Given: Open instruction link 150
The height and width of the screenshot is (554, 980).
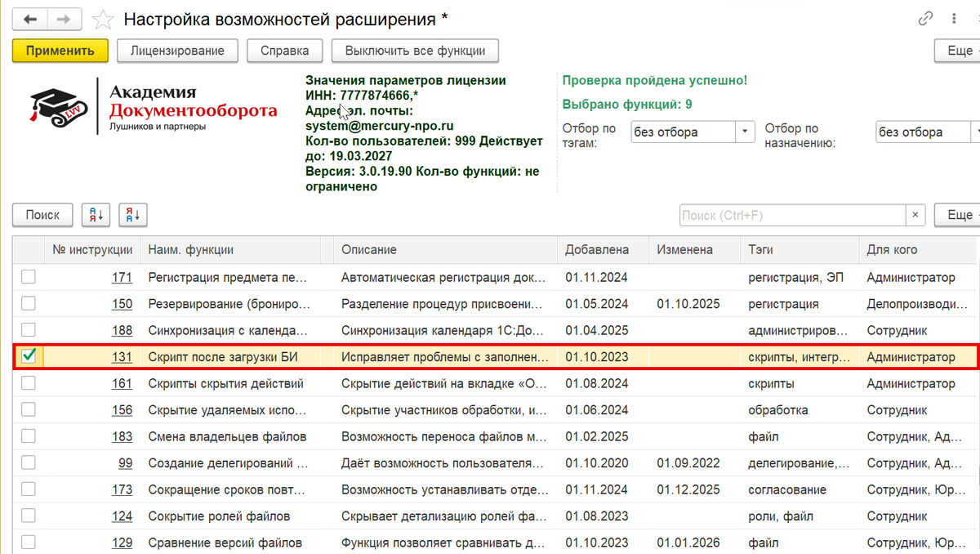Looking at the screenshot, I should (x=122, y=304).
